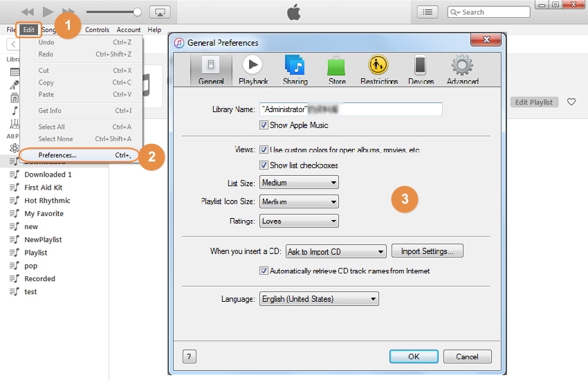
Task: Click the heart icon beside Edit Playlist
Action: point(571,102)
